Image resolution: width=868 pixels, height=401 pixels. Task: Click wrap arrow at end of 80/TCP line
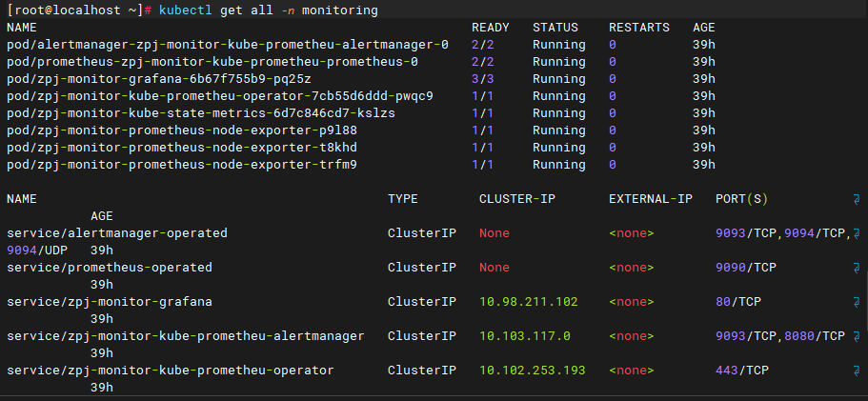(857, 302)
